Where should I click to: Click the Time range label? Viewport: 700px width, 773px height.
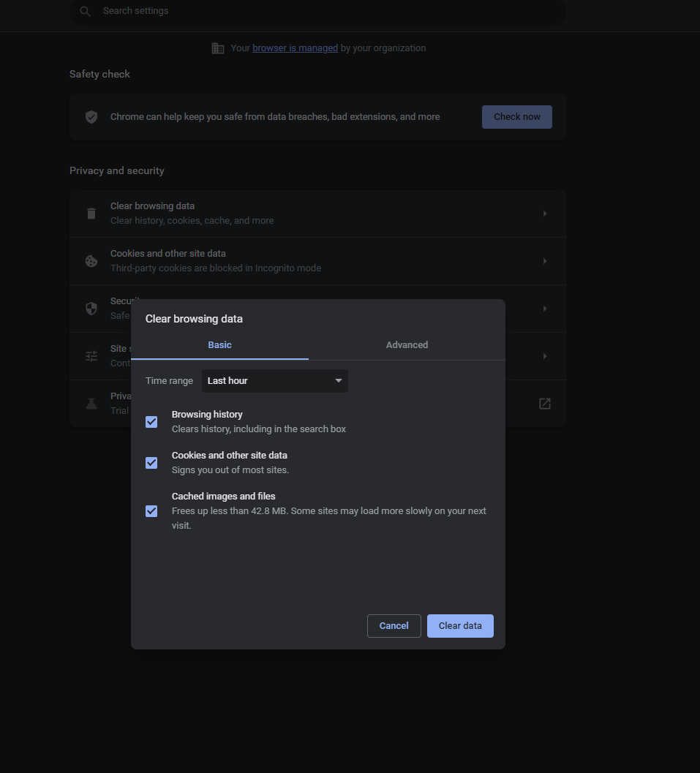(169, 380)
